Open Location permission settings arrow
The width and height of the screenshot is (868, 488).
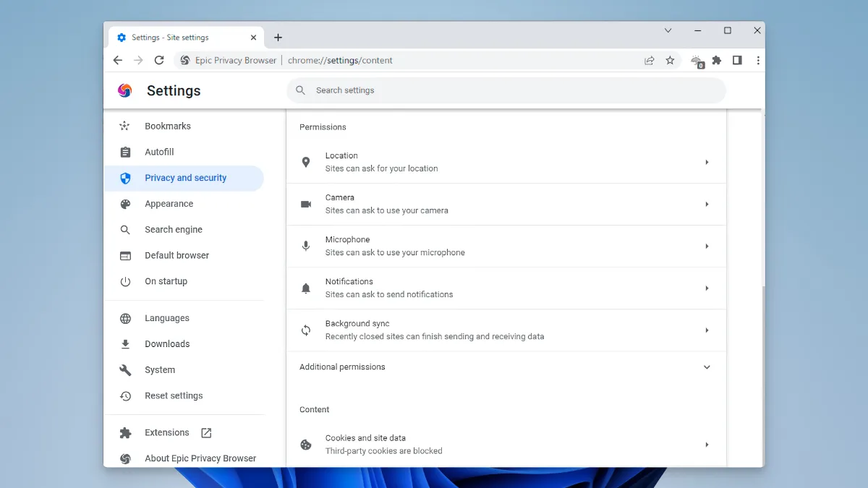click(706, 162)
